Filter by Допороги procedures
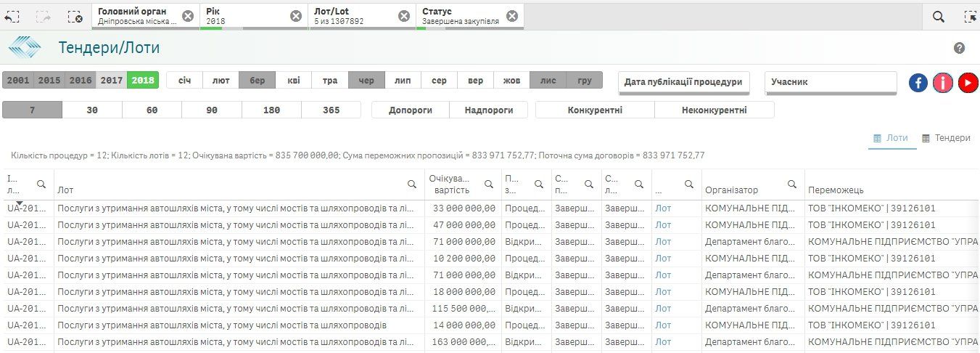Screen dimensions: 980x353 411,110
